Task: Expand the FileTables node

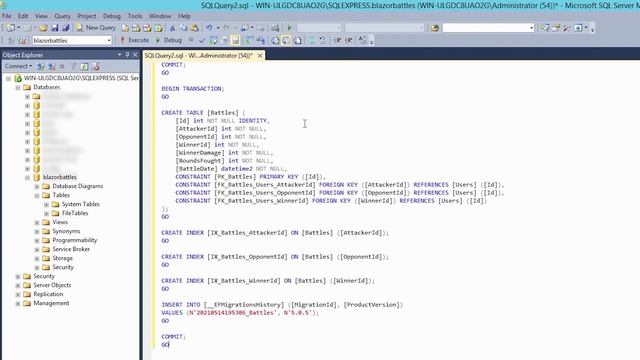Action: [46, 213]
